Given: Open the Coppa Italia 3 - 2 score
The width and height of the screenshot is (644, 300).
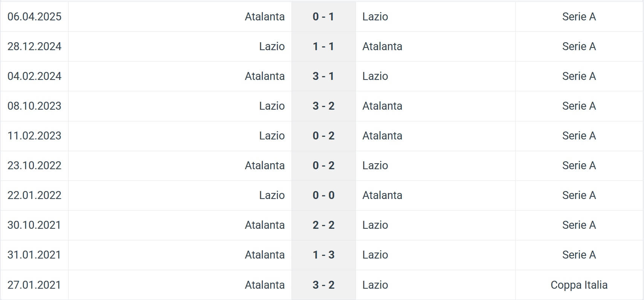Looking at the screenshot, I should click(323, 285).
